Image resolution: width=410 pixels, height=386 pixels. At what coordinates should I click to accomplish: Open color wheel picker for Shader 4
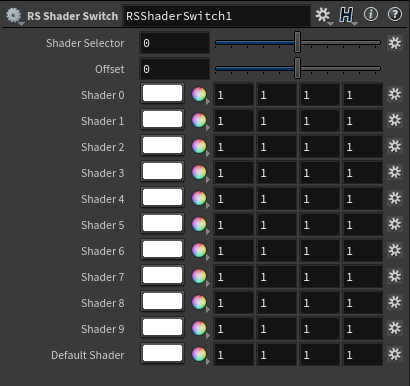pyautogui.click(x=199, y=199)
